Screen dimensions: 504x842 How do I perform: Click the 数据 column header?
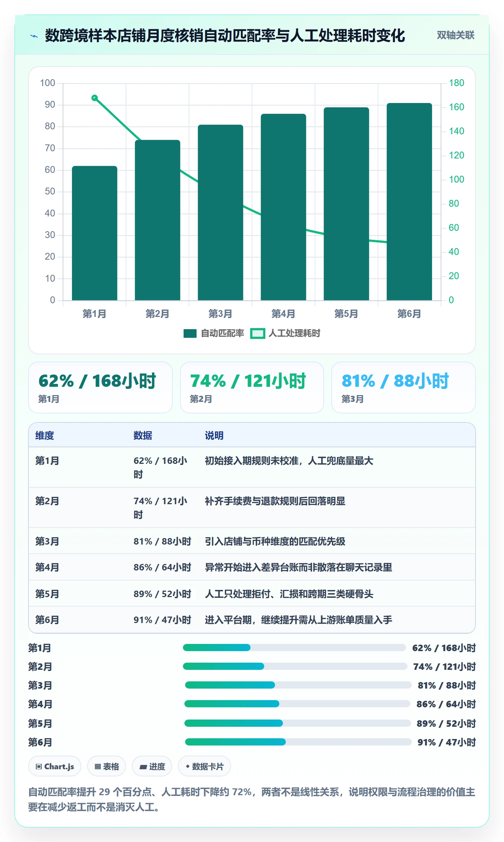143,435
